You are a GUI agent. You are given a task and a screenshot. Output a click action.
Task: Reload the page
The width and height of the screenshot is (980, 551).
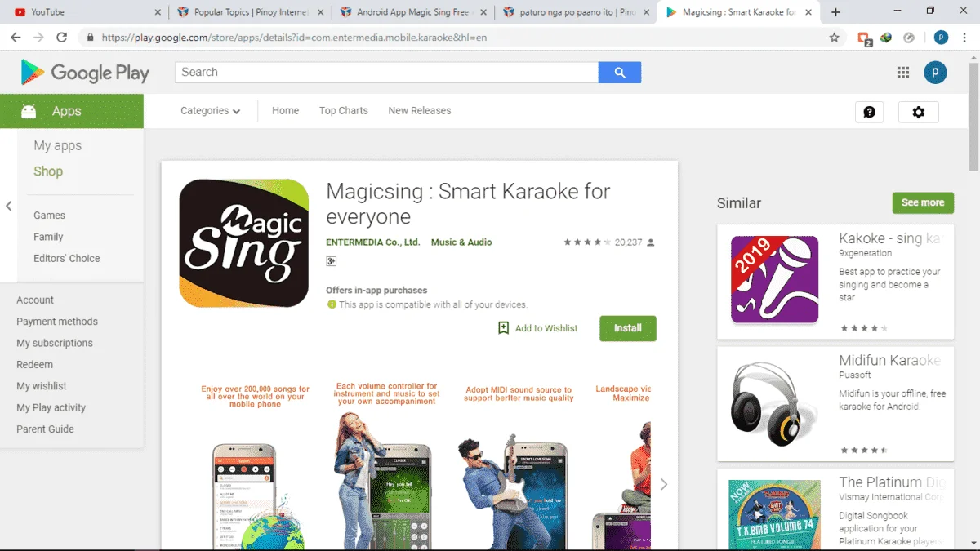61,38
